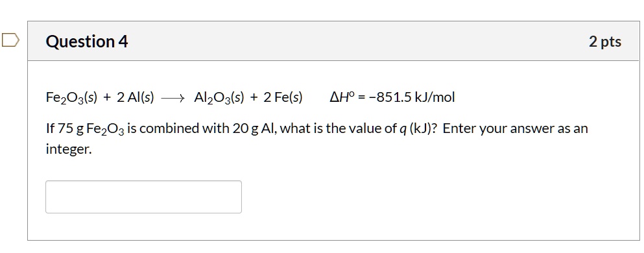Click the 2 pts label

click(605, 42)
